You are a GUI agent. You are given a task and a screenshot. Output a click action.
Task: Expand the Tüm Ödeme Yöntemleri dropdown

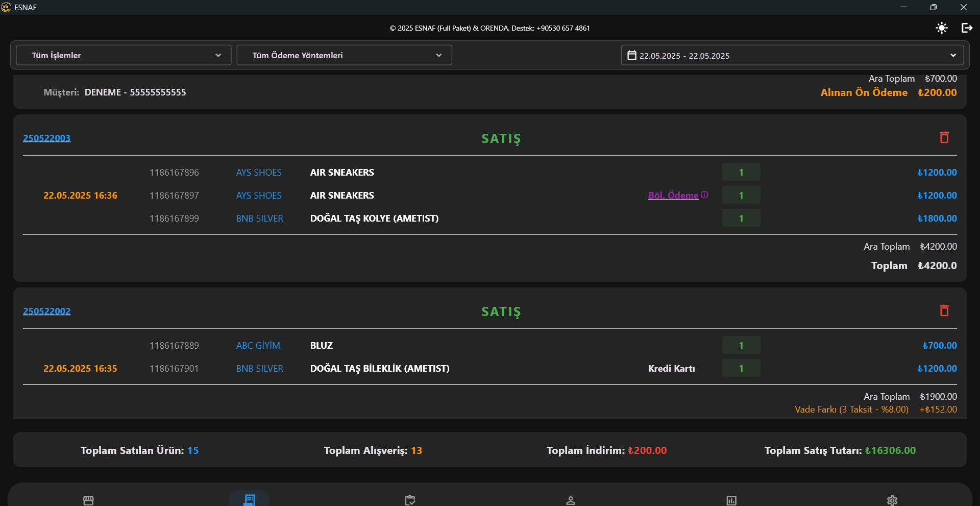[344, 55]
